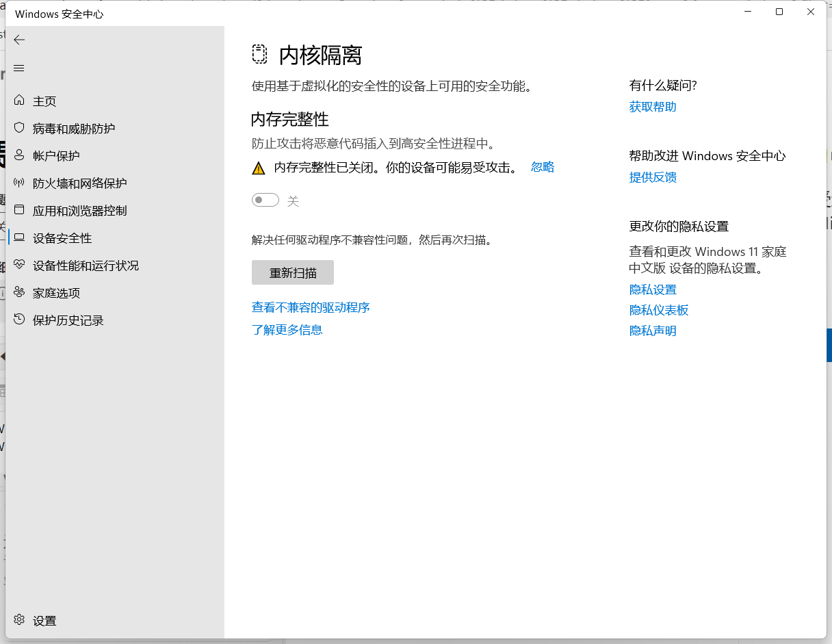Click the family options icon
This screenshot has height=644, width=832.
(x=19, y=292)
